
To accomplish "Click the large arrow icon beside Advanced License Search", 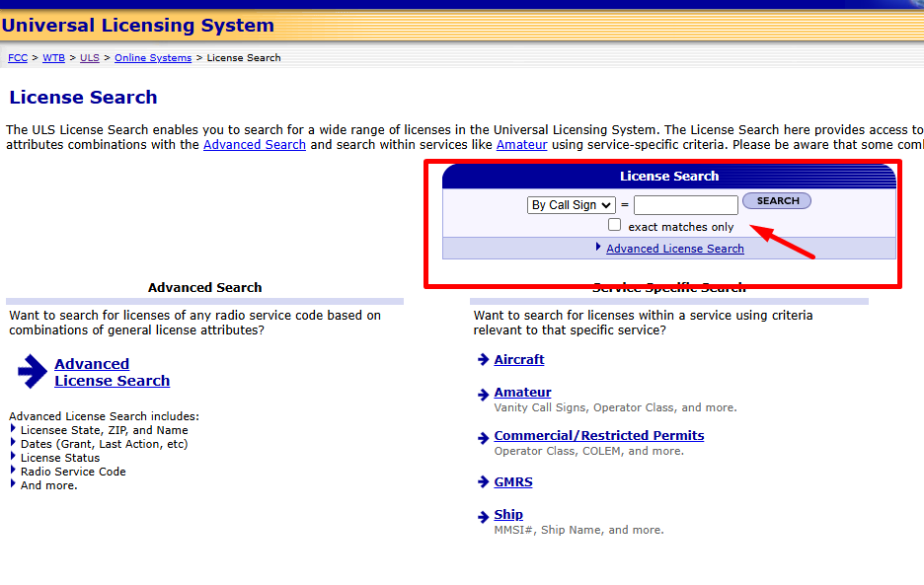I will 33,372.
